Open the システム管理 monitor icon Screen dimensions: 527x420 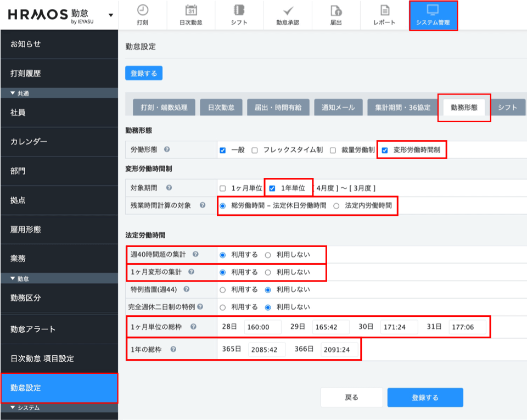click(x=433, y=10)
